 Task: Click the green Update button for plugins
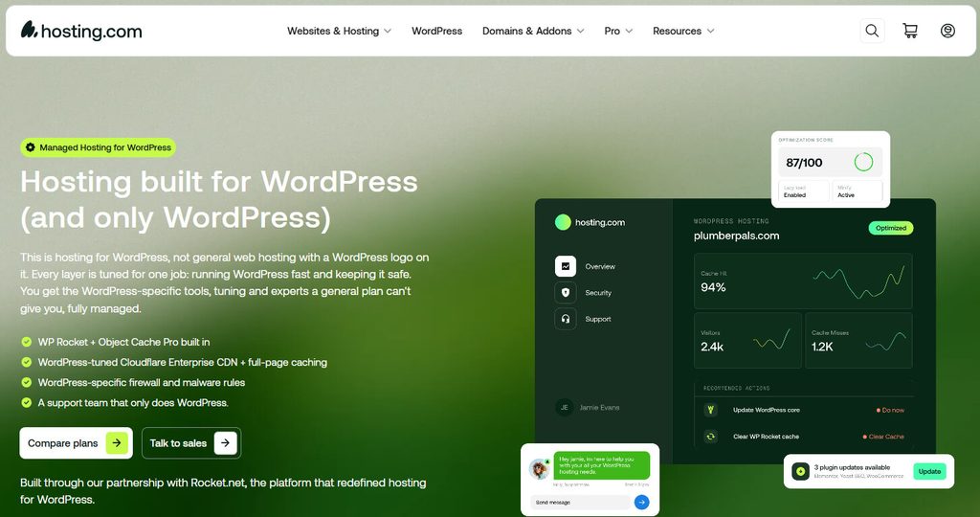[929, 471]
